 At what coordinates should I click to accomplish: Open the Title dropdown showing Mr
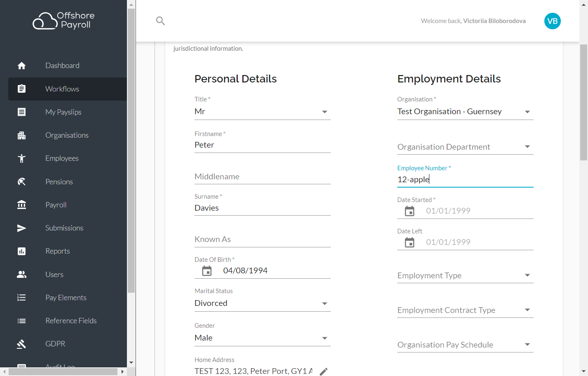point(262,112)
